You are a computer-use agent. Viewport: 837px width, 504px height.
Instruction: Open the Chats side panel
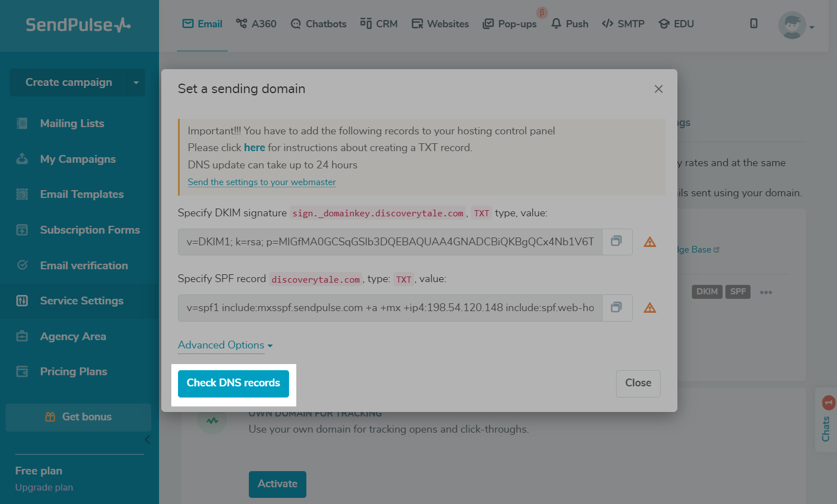826,420
